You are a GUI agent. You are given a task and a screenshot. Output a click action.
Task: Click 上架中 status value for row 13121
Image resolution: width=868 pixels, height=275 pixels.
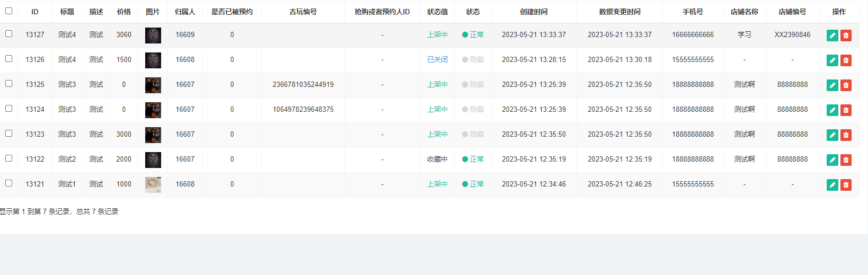(437, 184)
